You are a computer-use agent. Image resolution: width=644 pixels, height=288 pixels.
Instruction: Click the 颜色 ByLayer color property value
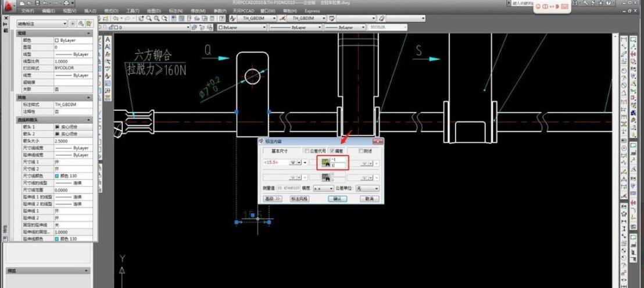click(x=73, y=41)
